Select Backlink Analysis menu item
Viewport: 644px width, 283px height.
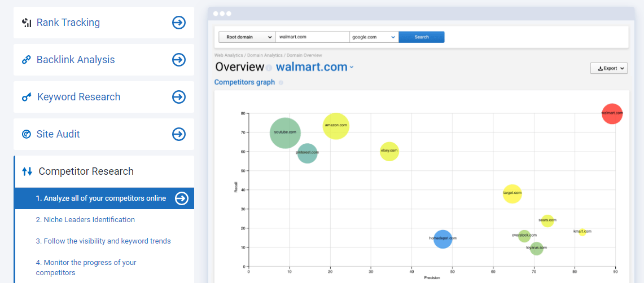(104, 60)
